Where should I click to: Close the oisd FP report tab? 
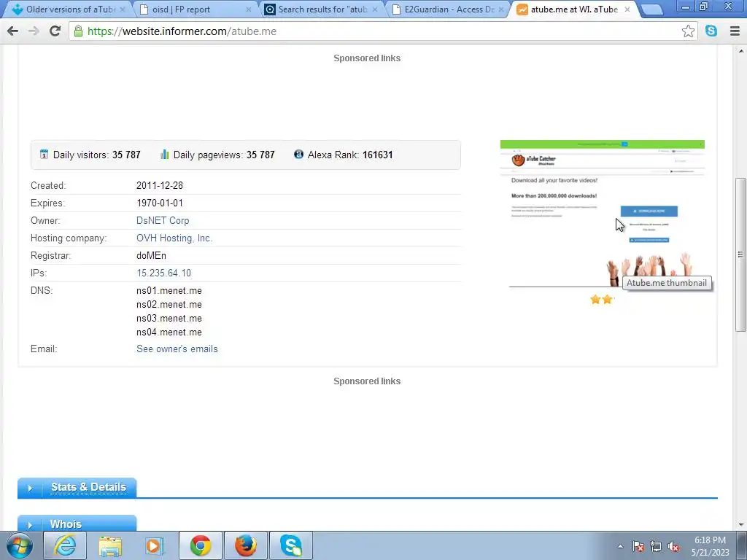point(248,9)
